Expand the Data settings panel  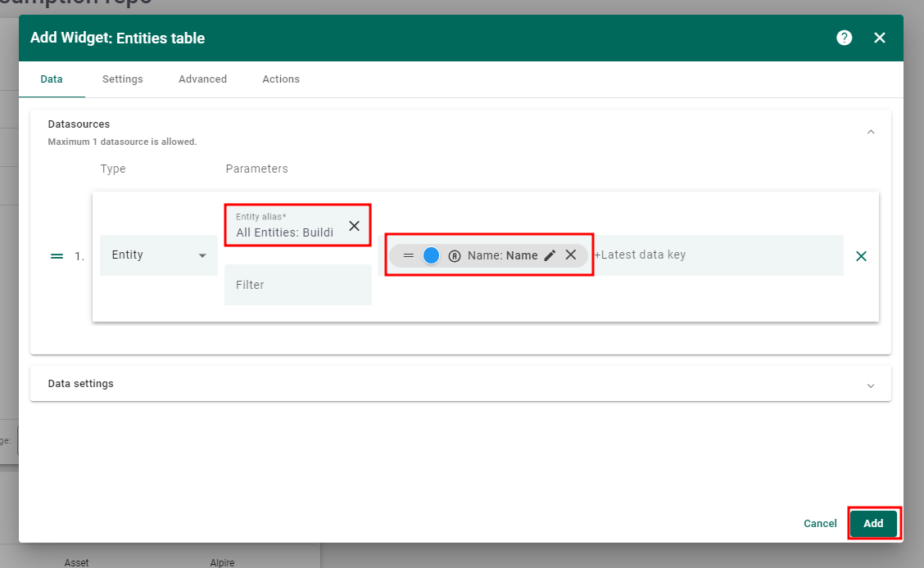coord(871,385)
